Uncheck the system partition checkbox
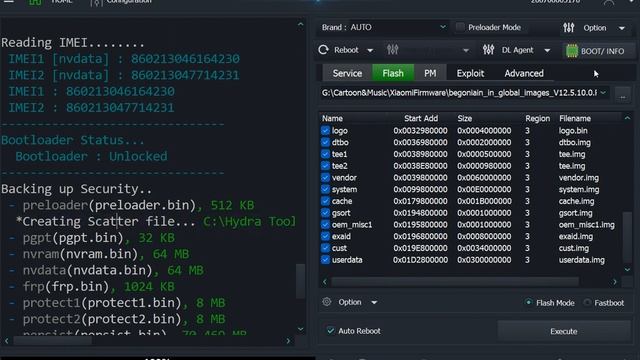The height and width of the screenshot is (360, 640). [325, 189]
